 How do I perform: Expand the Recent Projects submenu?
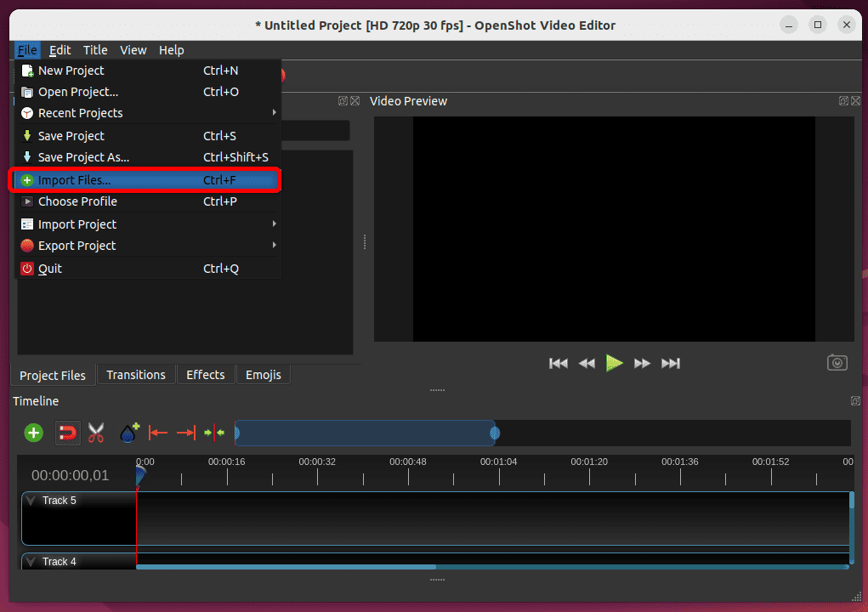(x=81, y=113)
